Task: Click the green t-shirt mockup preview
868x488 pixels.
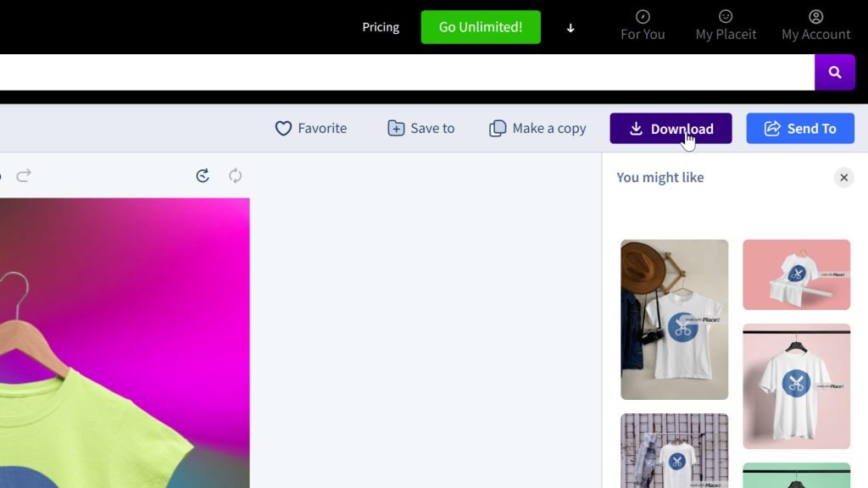Action: (125, 343)
